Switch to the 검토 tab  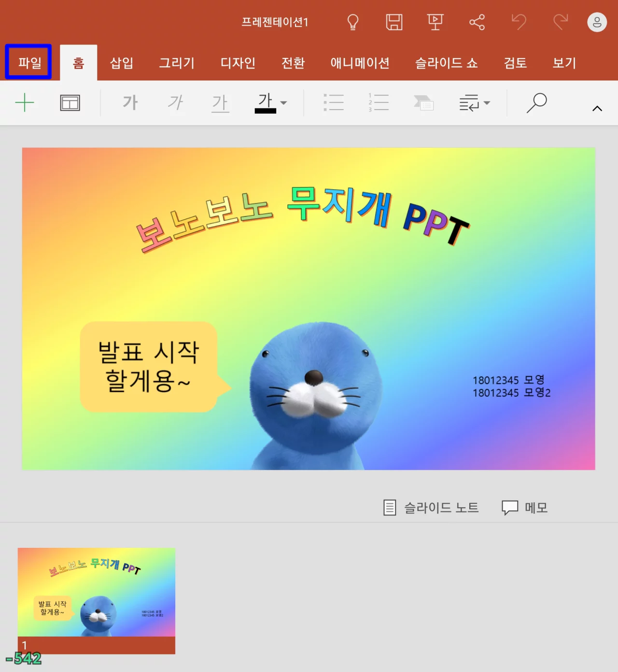[515, 63]
